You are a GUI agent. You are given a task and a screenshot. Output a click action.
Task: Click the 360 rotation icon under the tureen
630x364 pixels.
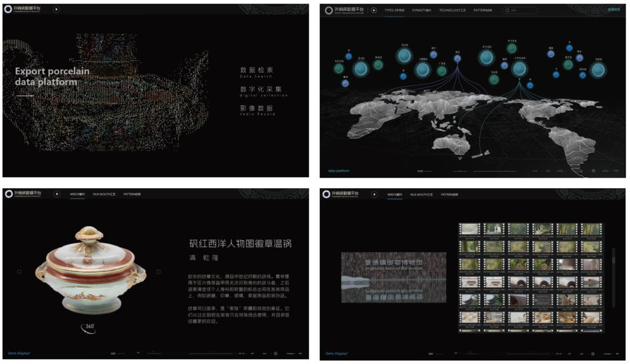(89, 327)
